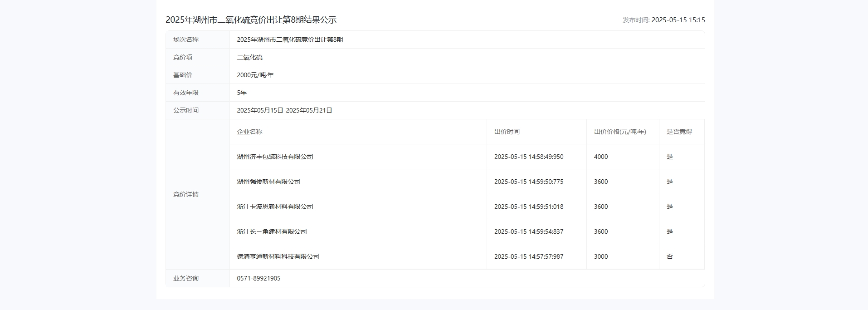The height and width of the screenshot is (310, 868).
Task: Click 是 result for 浙江长三角建材有限公司
Action: point(670,231)
